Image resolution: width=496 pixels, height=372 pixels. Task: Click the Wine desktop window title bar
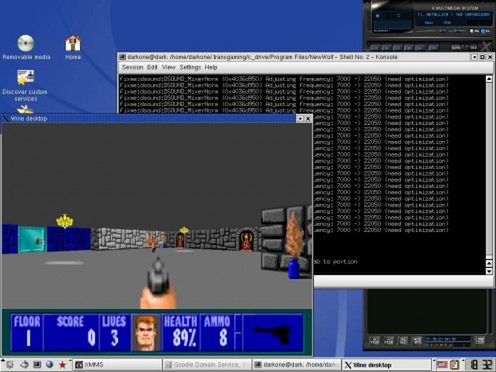coord(152,118)
